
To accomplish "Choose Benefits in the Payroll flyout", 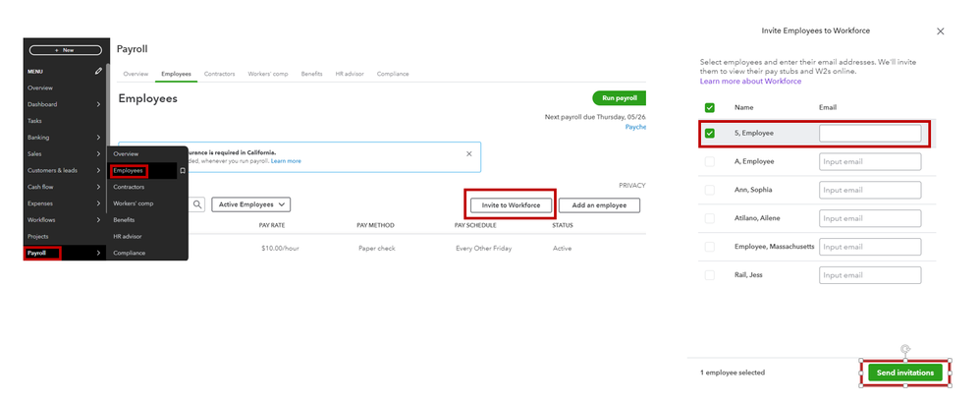I will [x=124, y=220].
